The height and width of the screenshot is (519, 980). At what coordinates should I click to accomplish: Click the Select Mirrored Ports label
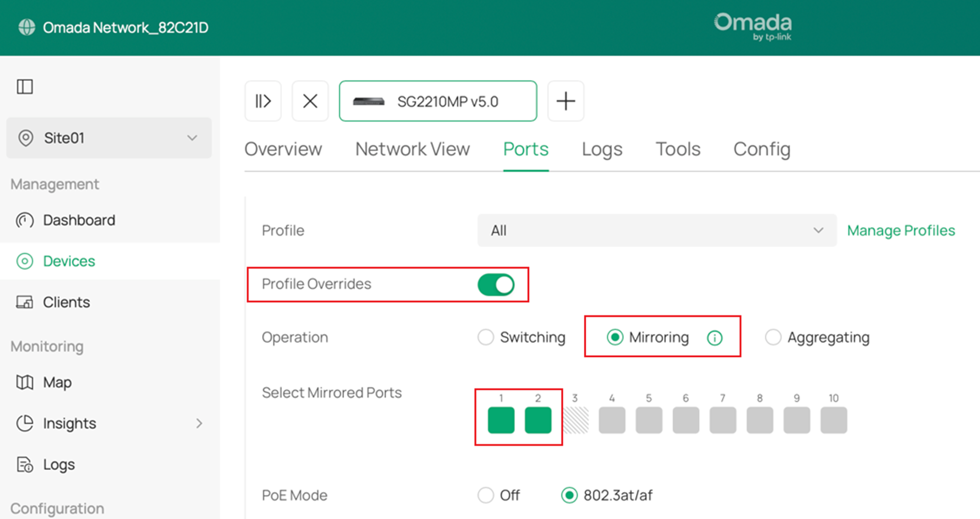[332, 393]
